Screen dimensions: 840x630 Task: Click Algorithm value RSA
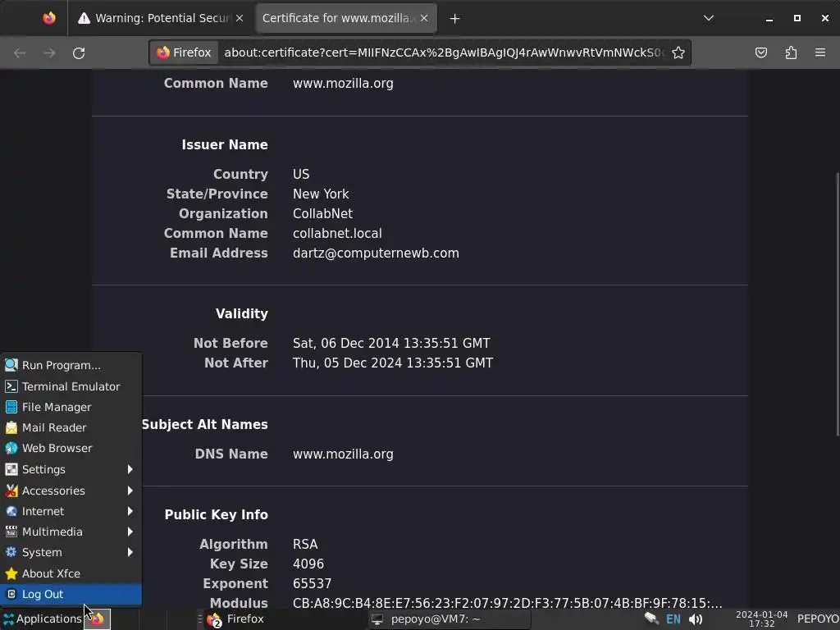click(305, 545)
